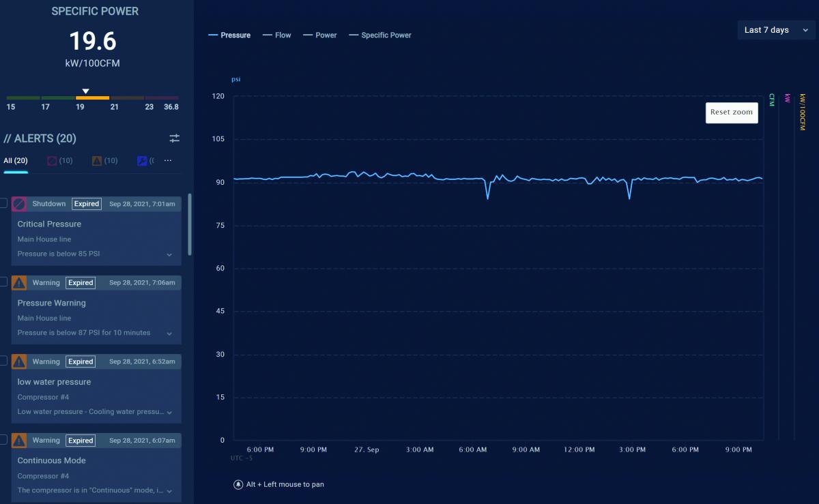Expand the low water pressure alert details
The image size is (819, 504).
tap(169, 413)
